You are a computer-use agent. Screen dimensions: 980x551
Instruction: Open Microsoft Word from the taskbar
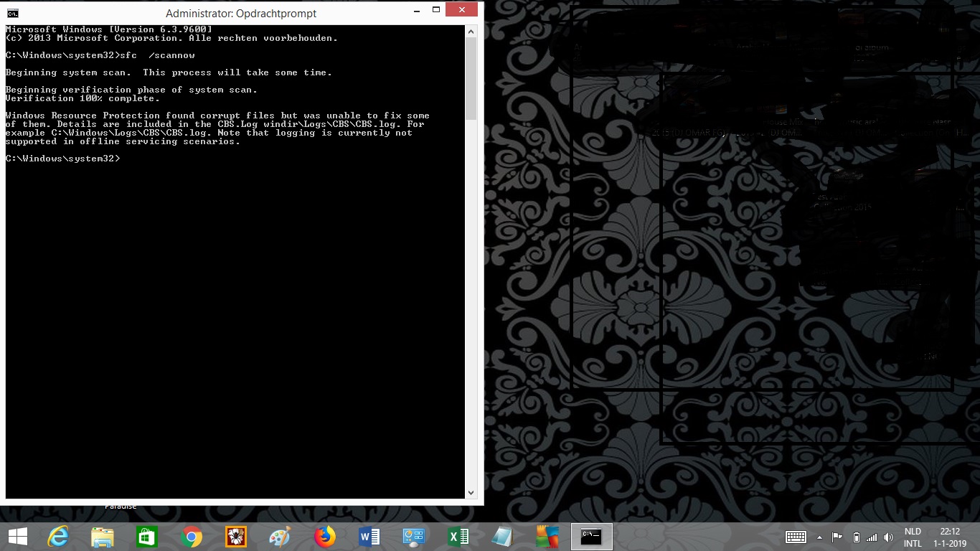pos(369,537)
